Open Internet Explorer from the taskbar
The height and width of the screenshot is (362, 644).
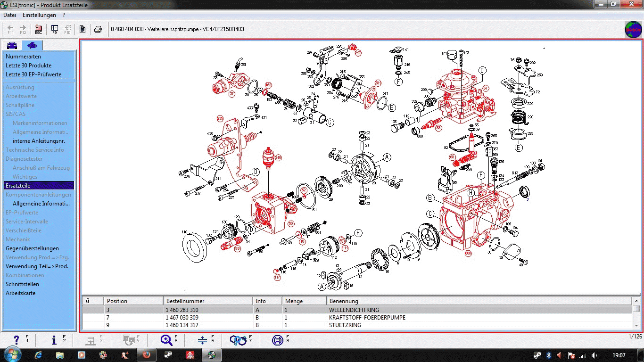(x=39, y=355)
